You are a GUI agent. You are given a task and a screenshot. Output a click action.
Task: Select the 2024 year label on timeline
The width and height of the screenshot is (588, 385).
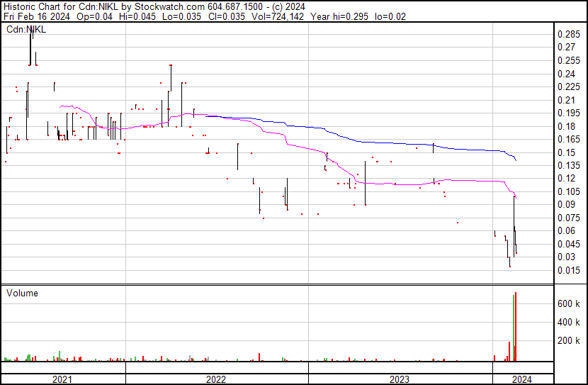(x=521, y=379)
